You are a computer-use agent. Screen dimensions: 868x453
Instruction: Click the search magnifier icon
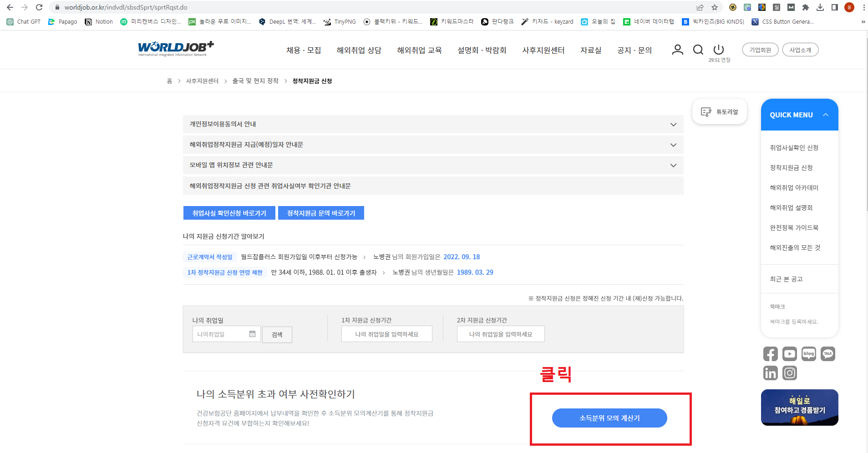(x=698, y=50)
